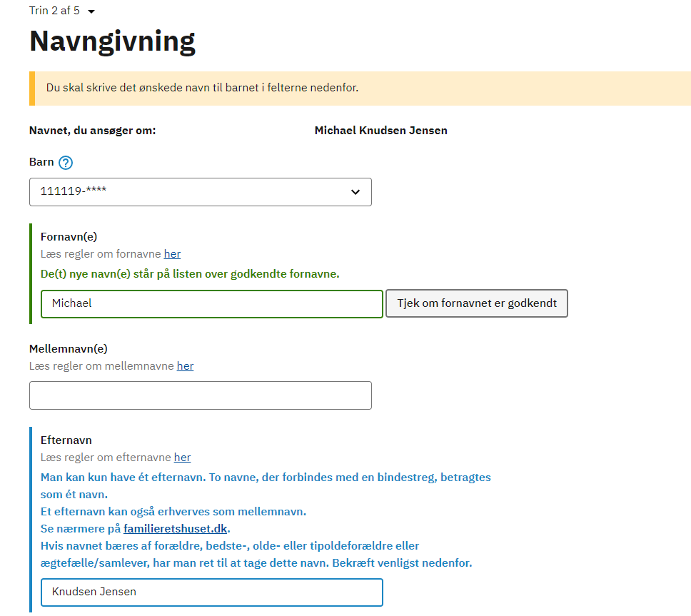
Task: Click the Barn field label
Action: tap(41, 162)
